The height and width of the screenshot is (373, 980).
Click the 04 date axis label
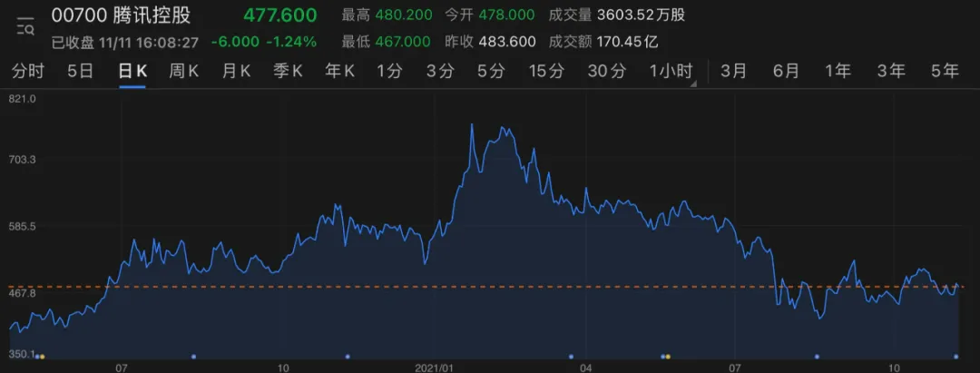coord(585,367)
